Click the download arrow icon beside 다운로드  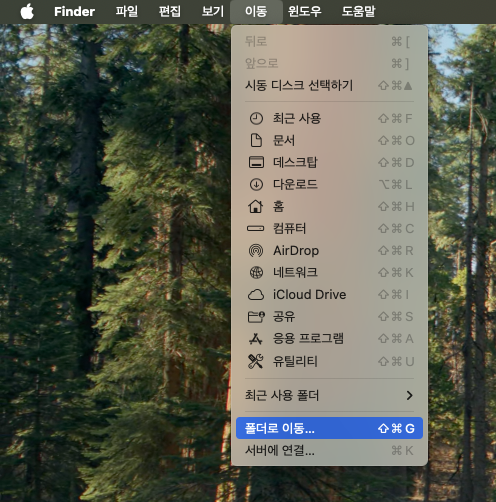[x=256, y=184]
